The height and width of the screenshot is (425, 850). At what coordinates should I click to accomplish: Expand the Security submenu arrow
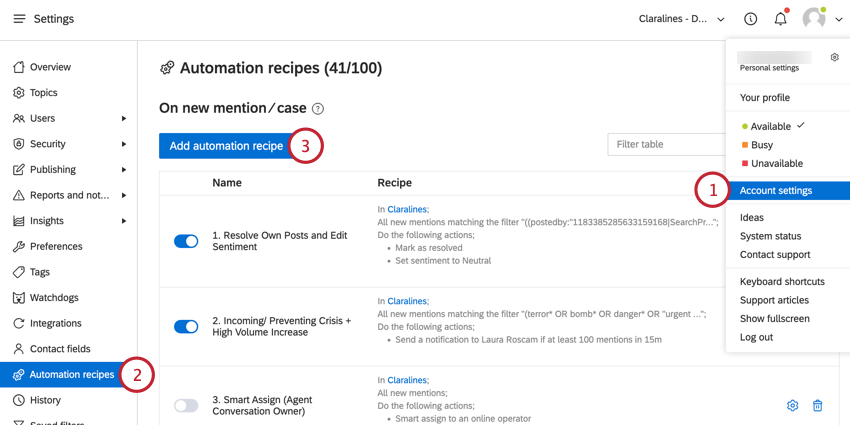click(124, 144)
